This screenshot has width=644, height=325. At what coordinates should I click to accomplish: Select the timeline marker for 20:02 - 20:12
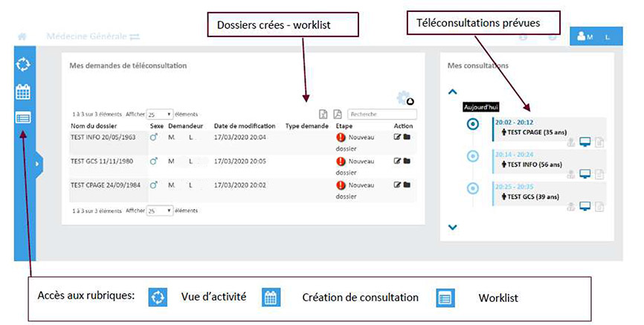click(473, 123)
